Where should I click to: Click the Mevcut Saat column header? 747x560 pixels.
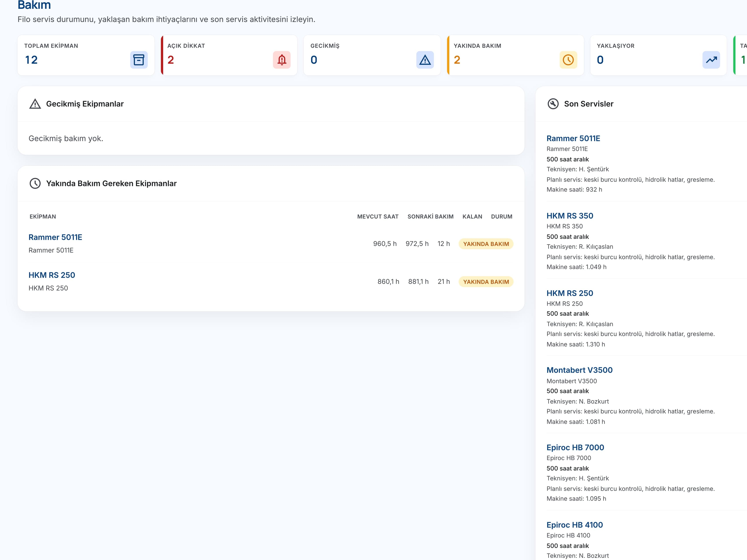[x=378, y=217]
